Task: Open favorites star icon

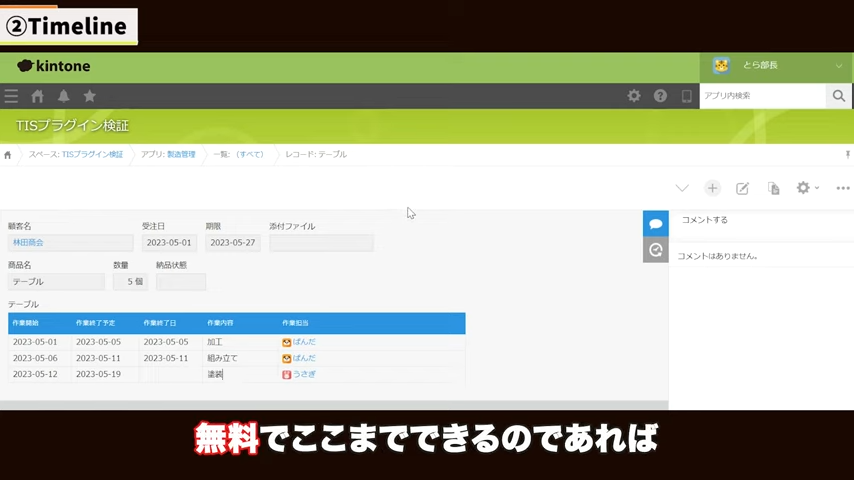Action: click(89, 96)
